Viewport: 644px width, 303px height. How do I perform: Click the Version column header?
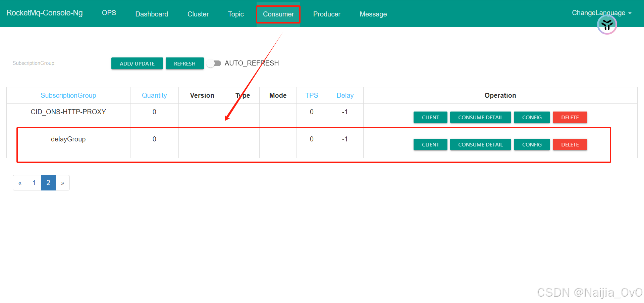tap(202, 95)
